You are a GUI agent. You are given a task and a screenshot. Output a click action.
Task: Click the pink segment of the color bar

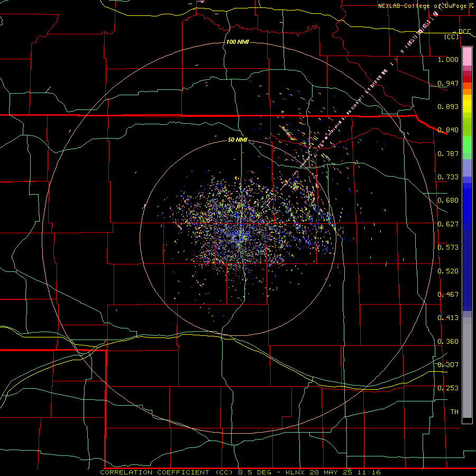pyautogui.click(x=467, y=57)
